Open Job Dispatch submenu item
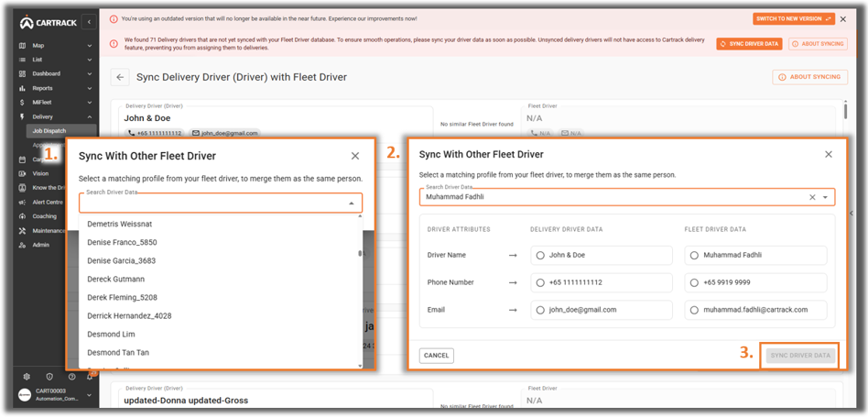Viewport: 868px width, 418px height. tap(61, 131)
